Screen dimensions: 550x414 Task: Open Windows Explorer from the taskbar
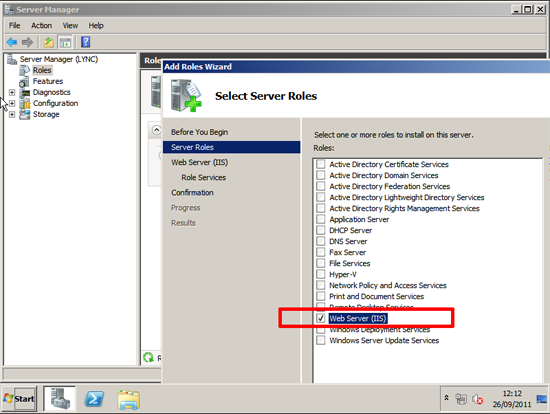tap(129, 399)
